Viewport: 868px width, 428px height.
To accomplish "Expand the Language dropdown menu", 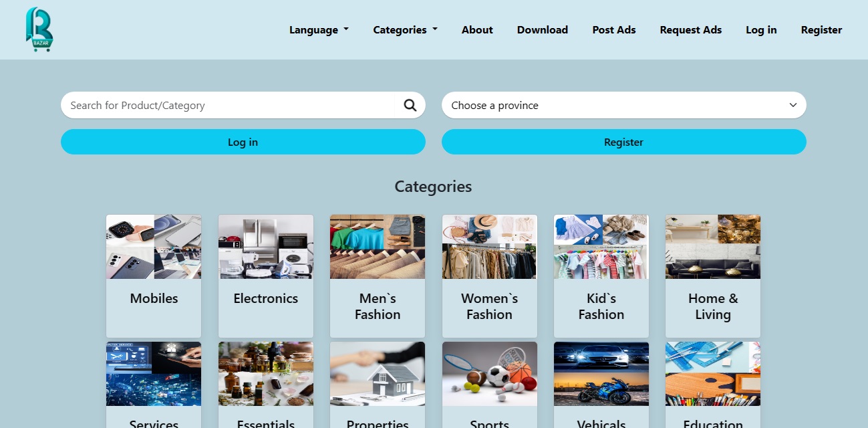I will (x=319, y=29).
